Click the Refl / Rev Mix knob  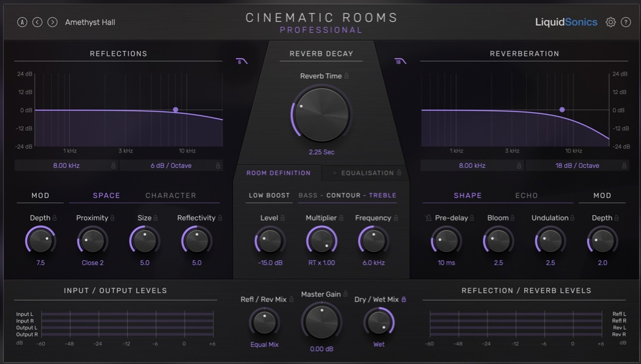point(264,322)
